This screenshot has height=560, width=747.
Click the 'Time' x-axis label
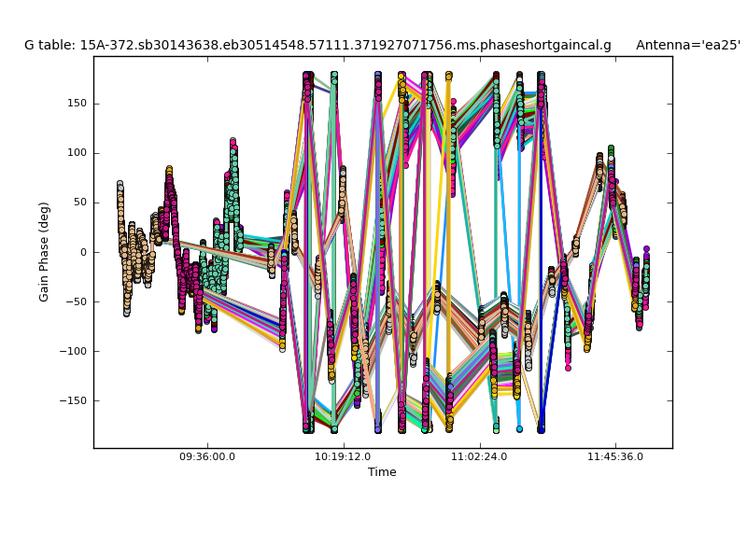click(382, 472)
